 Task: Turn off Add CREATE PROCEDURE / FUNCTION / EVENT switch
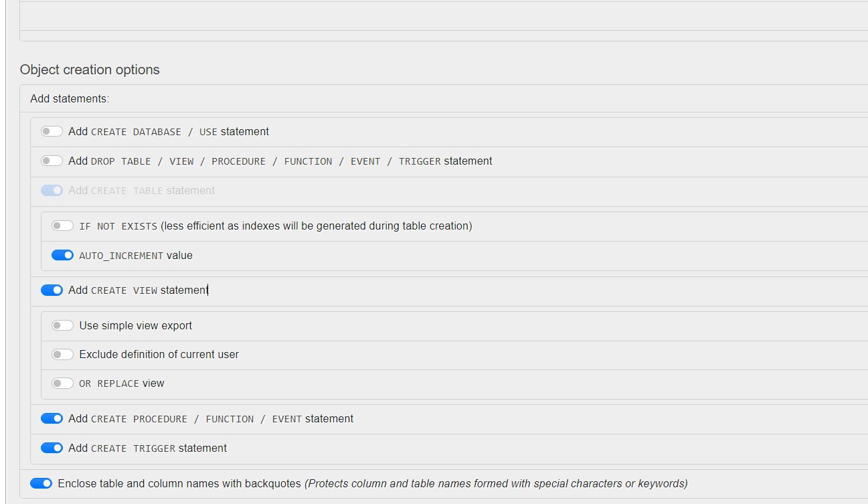coord(52,419)
